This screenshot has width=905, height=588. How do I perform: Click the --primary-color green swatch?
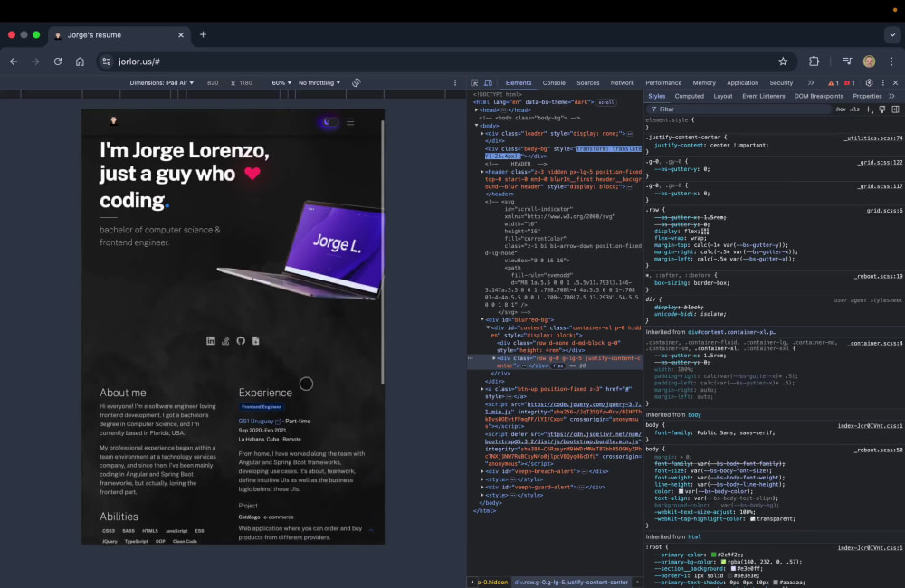pyautogui.click(x=713, y=555)
